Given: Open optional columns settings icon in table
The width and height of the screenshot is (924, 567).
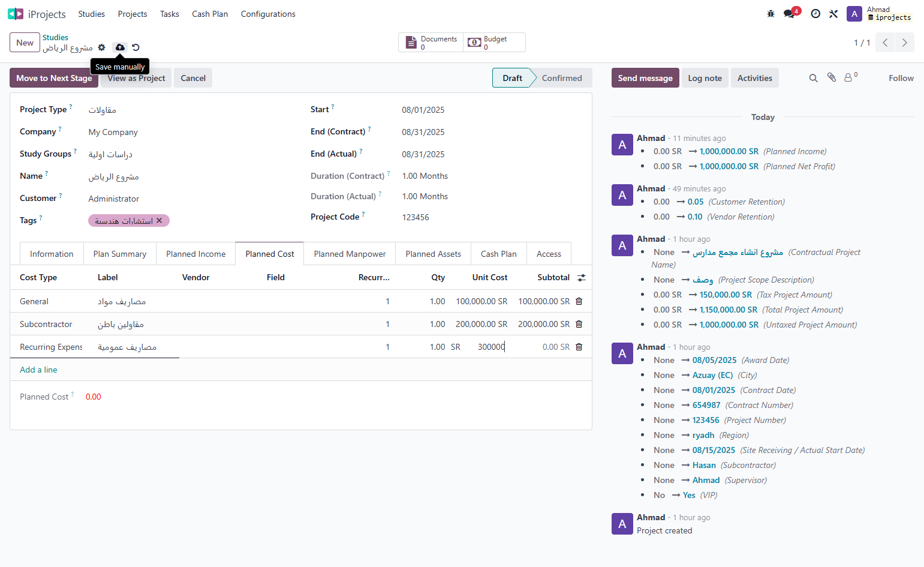Looking at the screenshot, I should tap(582, 278).
